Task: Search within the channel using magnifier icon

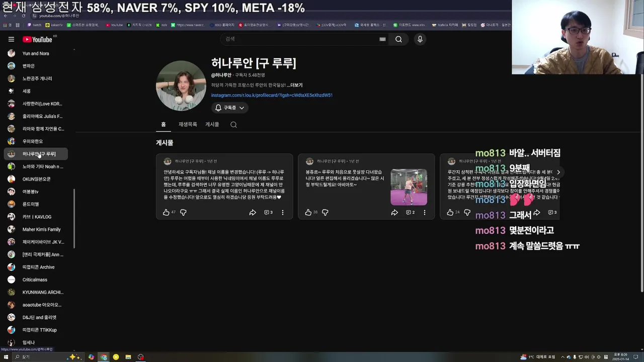Action: pyautogui.click(x=233, y=125)
